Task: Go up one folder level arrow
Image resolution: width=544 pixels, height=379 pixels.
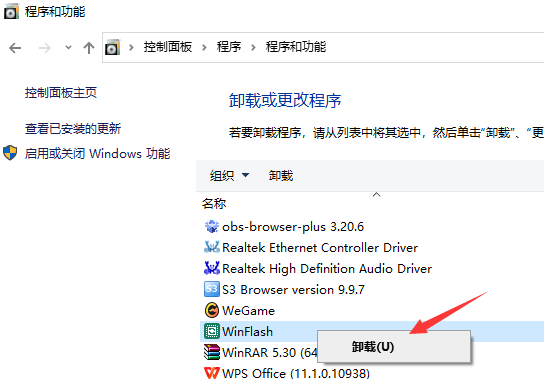Action: click(89, 48)
